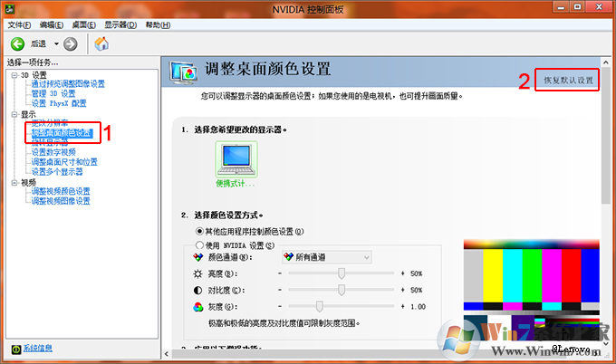Click the minus beside gamma slider

coord(280,306)
